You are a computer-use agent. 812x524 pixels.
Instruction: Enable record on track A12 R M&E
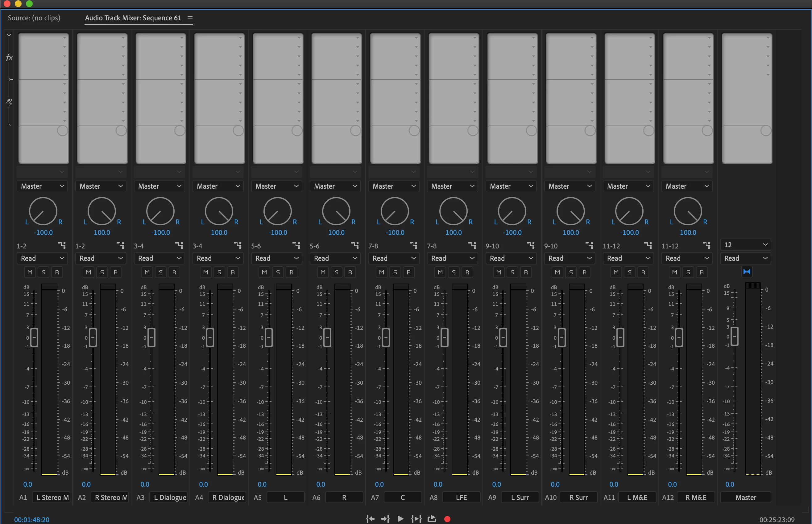[702, 272]
